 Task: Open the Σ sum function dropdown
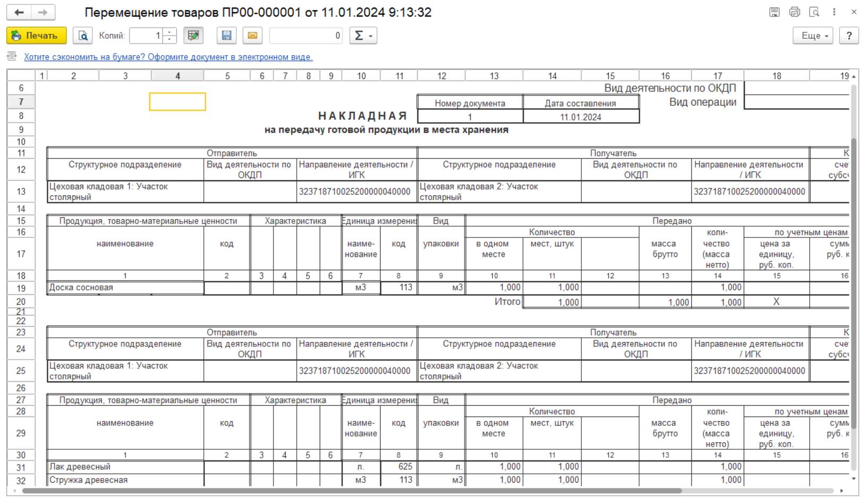363,36
